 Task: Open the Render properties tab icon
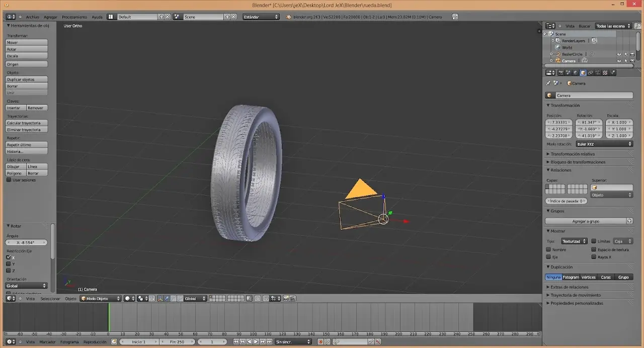click(561, 72)
